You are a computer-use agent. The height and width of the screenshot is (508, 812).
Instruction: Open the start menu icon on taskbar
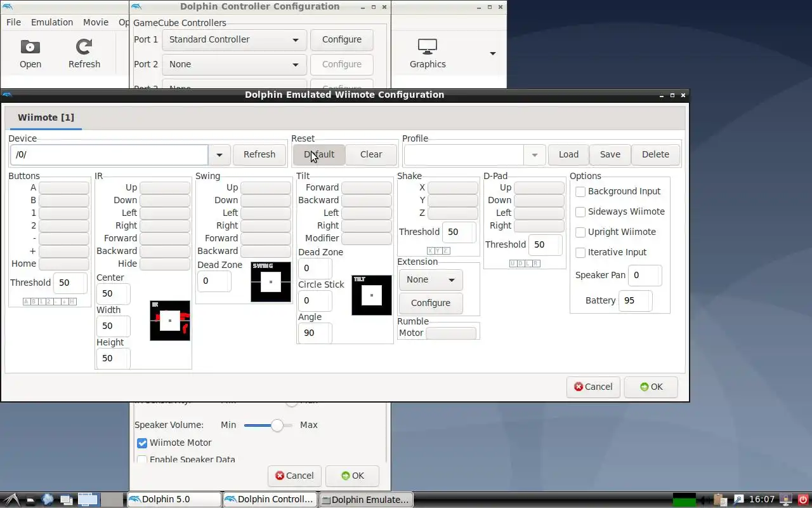point(11,500)
